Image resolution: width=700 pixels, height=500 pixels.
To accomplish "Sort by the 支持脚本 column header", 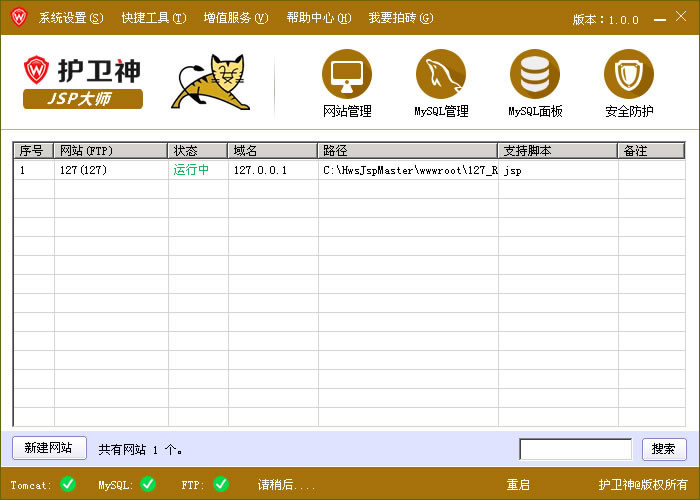I will tap(558, 150).
